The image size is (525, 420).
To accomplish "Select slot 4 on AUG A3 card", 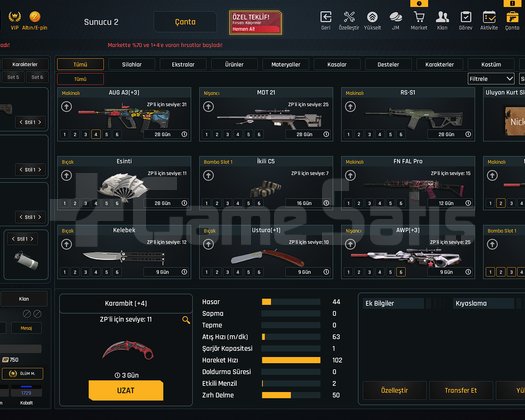I will (96, 135).
